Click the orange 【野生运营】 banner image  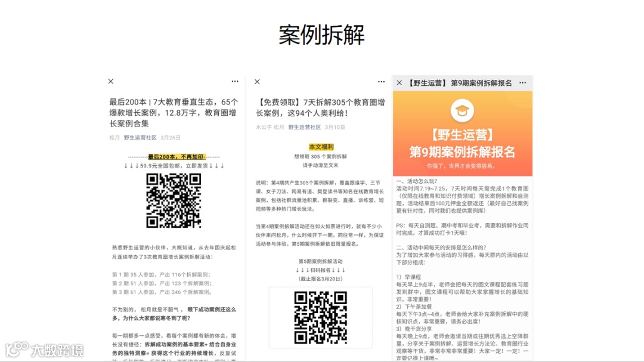click(x=463, y=134)
